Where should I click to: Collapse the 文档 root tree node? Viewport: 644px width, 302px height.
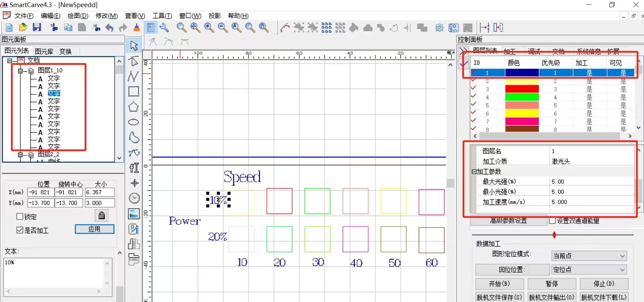pyautogui.click(x=10, y=61)
